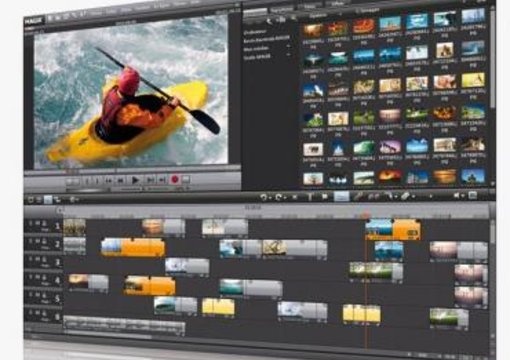Mute track 2
The image size is (510, 360).
click(38, 240)
